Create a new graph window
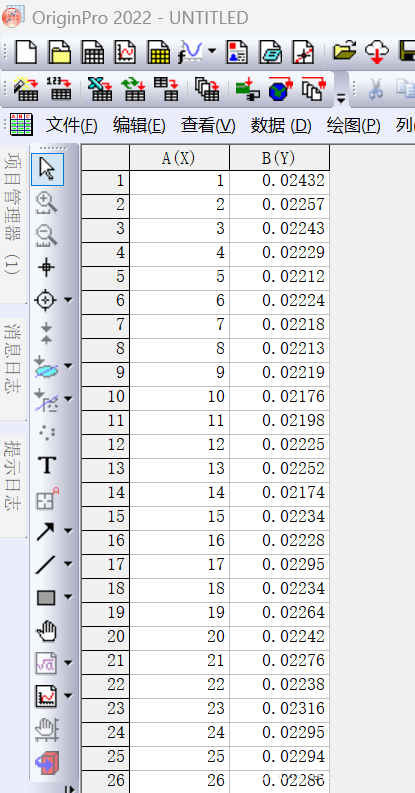 click(x=125, y=52)
